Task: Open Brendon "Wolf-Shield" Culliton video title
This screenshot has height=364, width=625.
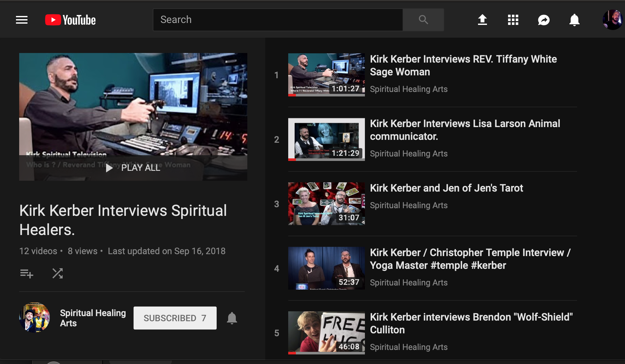Action: pyautogui.click(x=471, y=323)
